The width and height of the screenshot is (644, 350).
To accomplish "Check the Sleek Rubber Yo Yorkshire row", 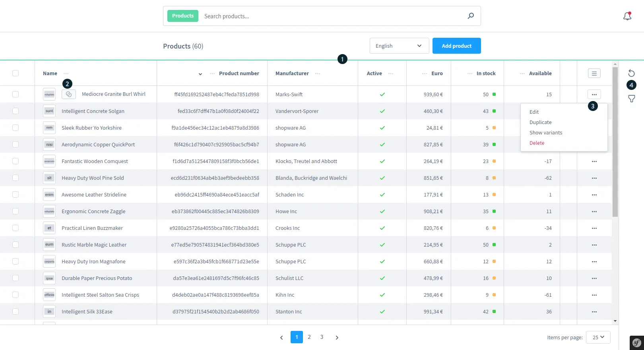I will pyautogui.click(x=16, y=128).
